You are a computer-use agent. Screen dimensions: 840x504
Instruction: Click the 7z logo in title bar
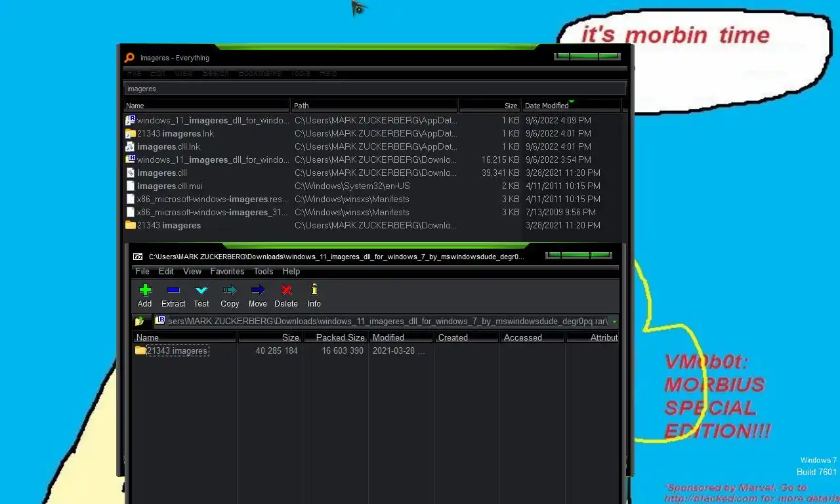(138, 257)
